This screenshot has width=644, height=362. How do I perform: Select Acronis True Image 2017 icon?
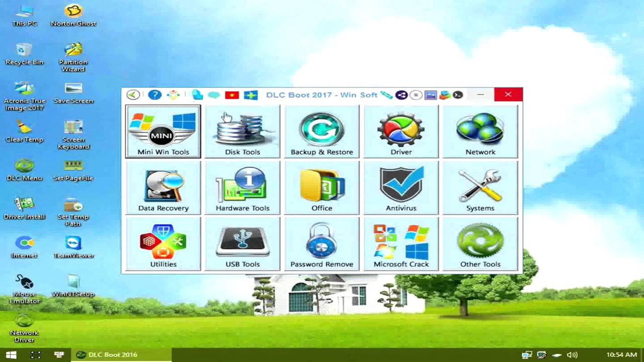coord(24,97)
